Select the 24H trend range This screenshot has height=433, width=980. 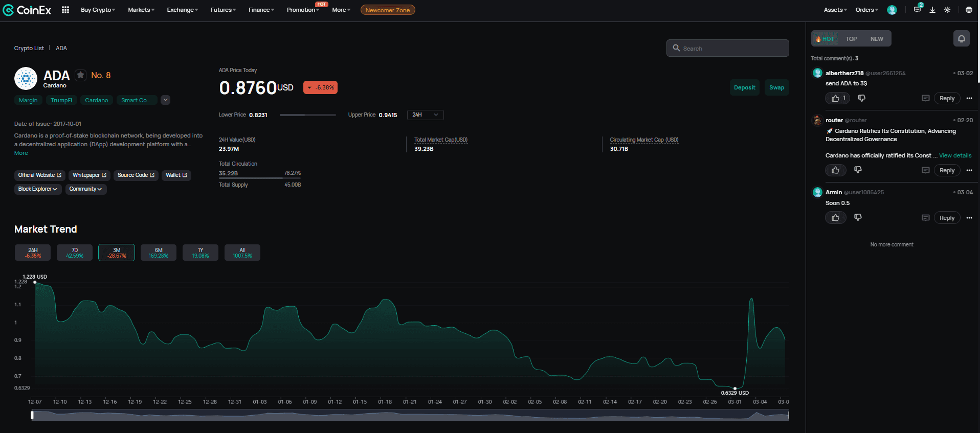click(x=33, y=253)
